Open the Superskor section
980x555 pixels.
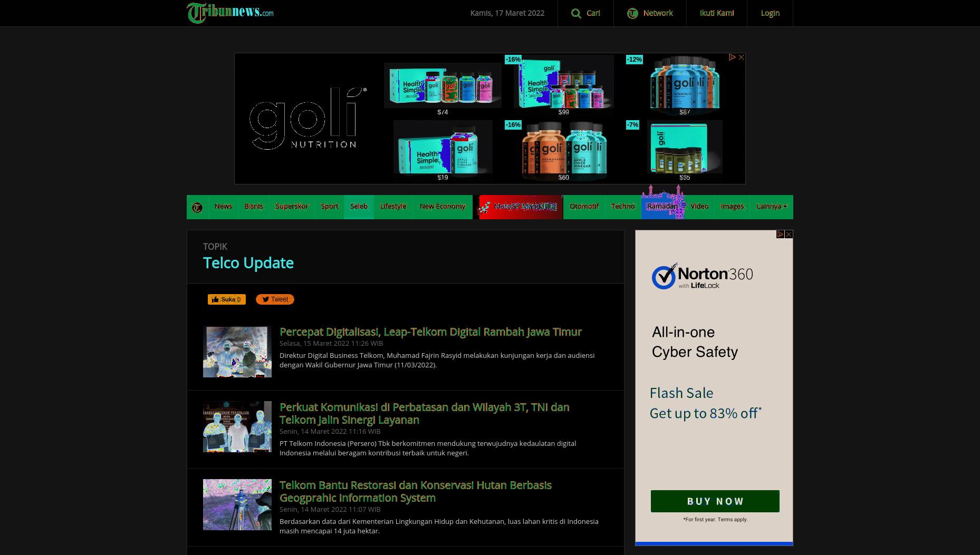click(292, 207)
